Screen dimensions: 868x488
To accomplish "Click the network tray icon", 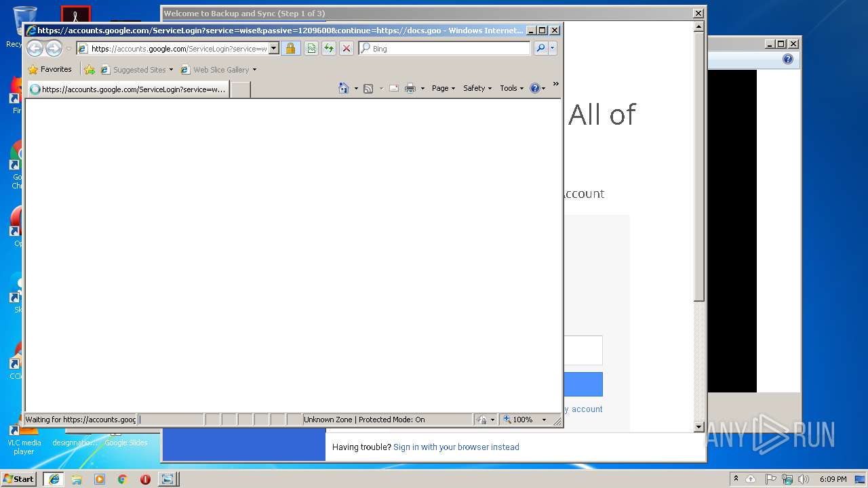I will (x=787, y=479).
